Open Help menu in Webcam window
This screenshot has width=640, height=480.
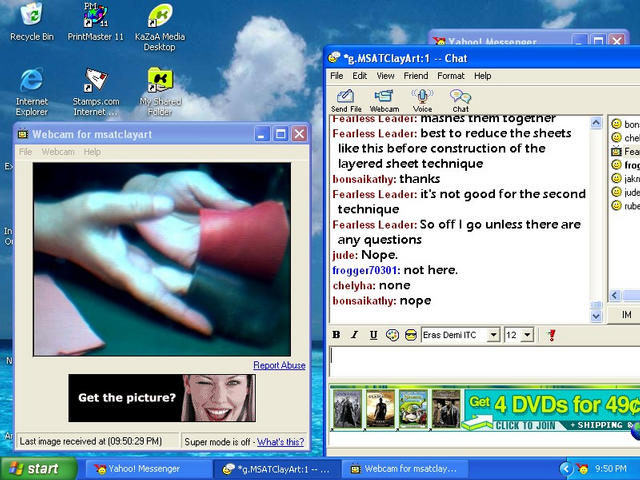point(92,152)
